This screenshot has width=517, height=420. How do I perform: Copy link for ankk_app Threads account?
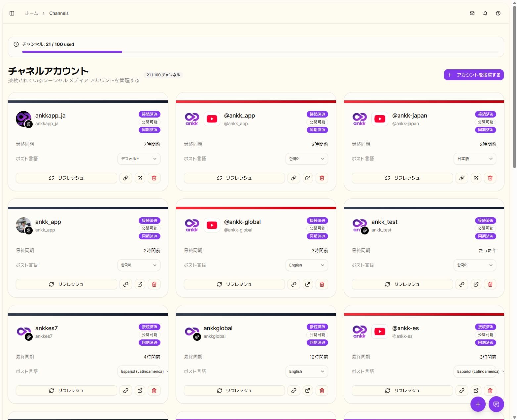pos(126,284)
